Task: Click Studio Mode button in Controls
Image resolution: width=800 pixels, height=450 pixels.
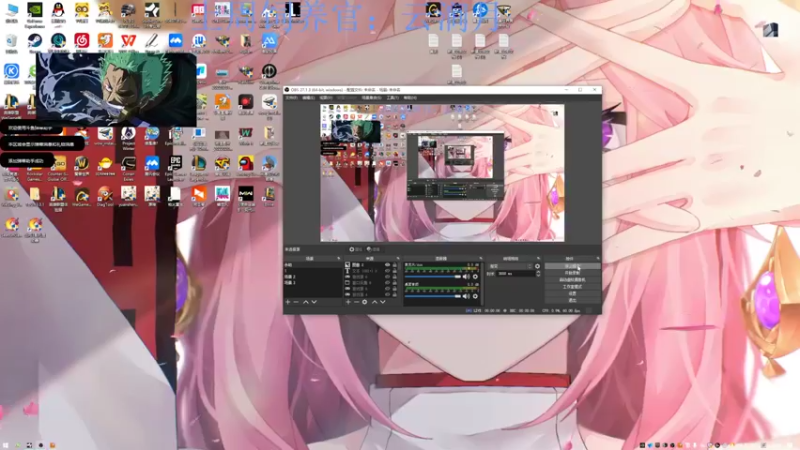Action: 572,287
